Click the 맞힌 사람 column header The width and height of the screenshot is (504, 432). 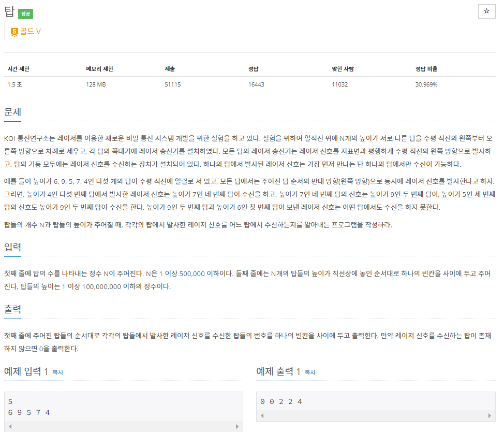point(343,69)
